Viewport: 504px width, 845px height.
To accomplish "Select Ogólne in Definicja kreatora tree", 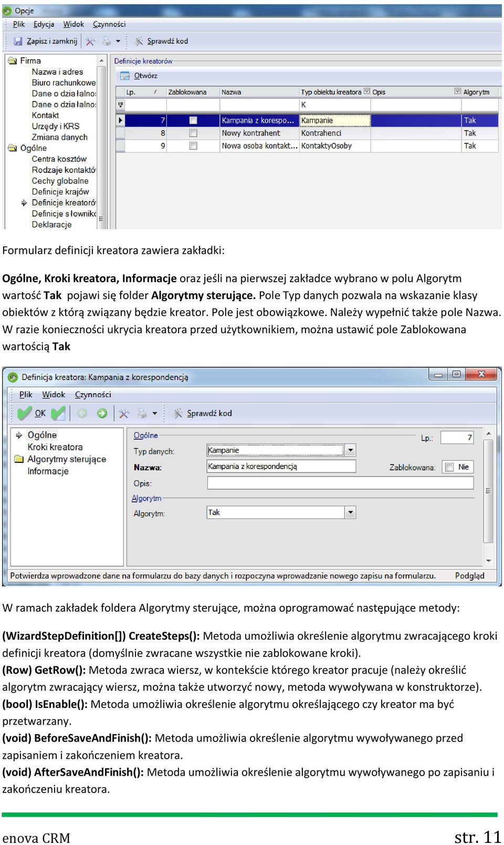I will tap(42, 435).
